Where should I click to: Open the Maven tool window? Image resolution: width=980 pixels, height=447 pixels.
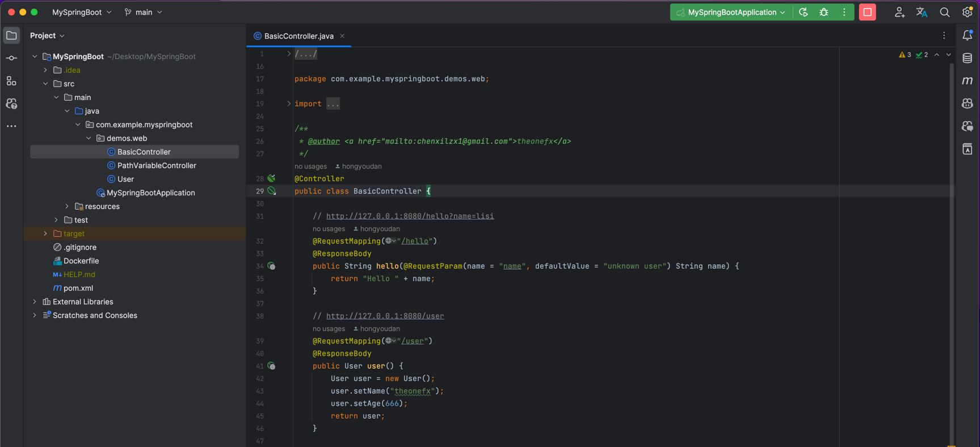click(x=968, y=81)
